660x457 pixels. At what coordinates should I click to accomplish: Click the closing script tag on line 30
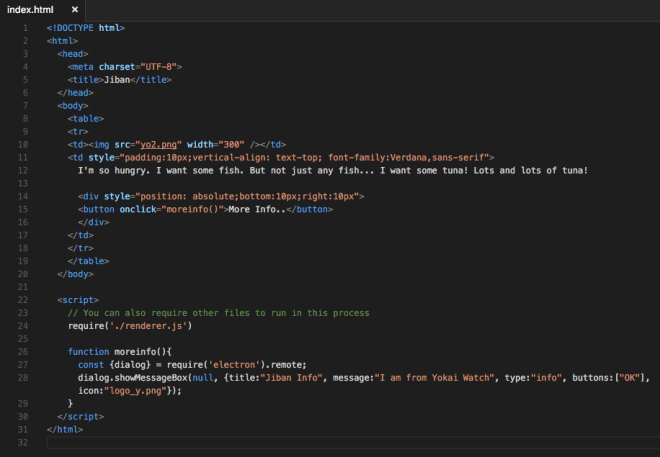coord(80,417)
